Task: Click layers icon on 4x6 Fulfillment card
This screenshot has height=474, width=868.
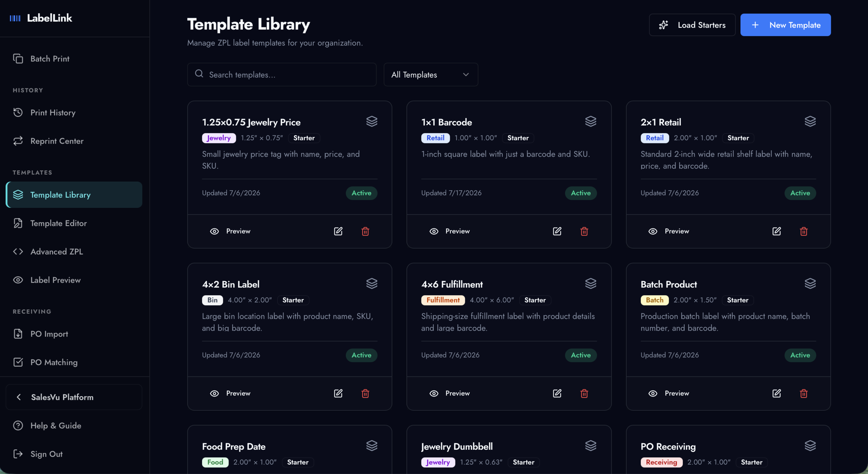Action: [591, 283]
